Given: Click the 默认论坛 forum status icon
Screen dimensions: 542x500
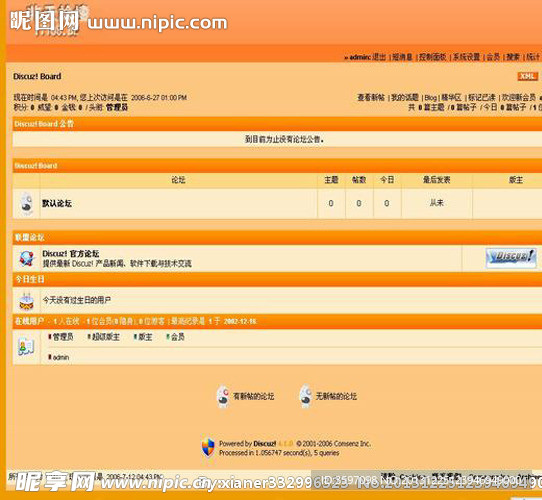Looking at the screenshot, I should (x=27, y=203).
